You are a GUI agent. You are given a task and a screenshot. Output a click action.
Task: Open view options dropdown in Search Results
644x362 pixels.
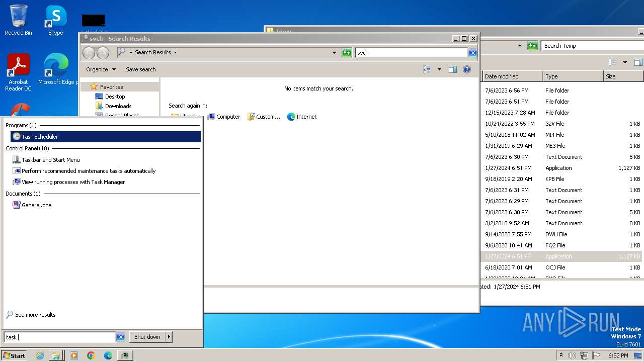[439, 69]
